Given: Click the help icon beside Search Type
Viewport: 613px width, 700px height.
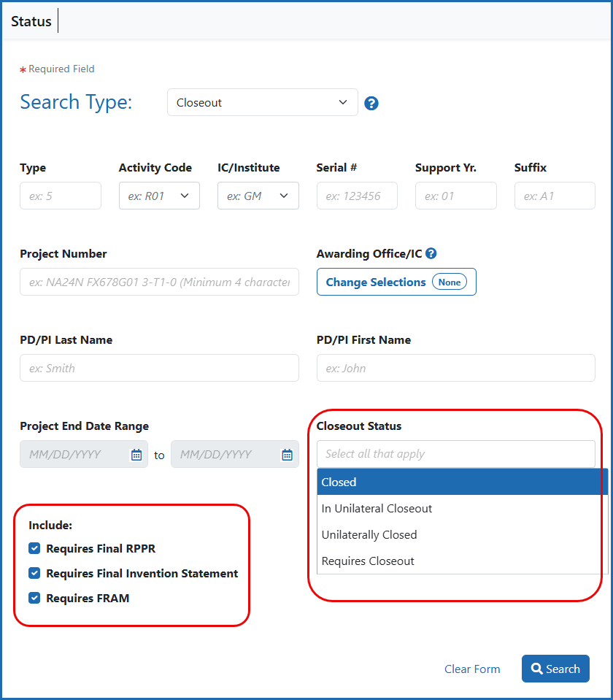Looking at the screenshot, I should [371, 103].
